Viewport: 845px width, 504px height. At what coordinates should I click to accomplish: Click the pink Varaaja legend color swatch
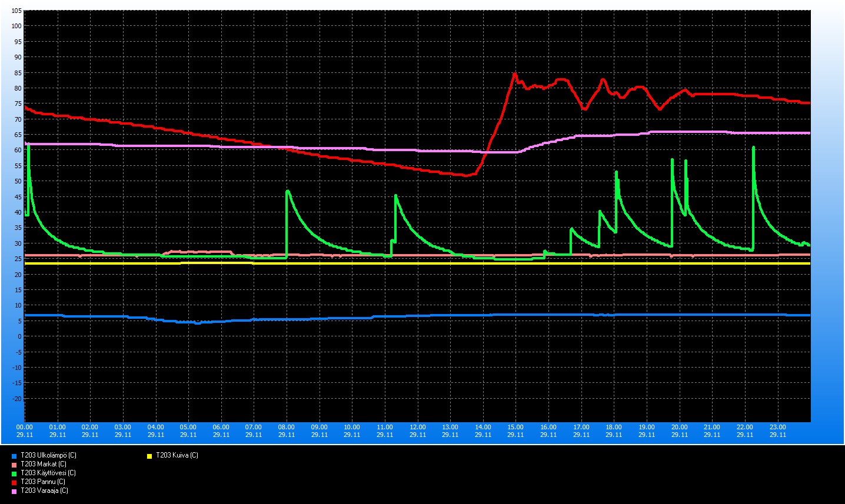pos(14,491)
